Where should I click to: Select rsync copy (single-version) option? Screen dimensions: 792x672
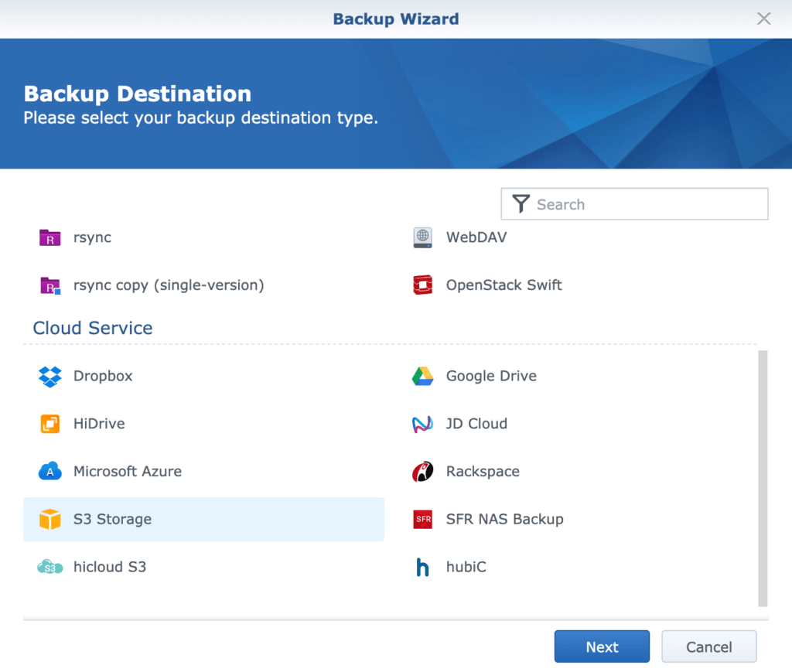click(169, 285)
